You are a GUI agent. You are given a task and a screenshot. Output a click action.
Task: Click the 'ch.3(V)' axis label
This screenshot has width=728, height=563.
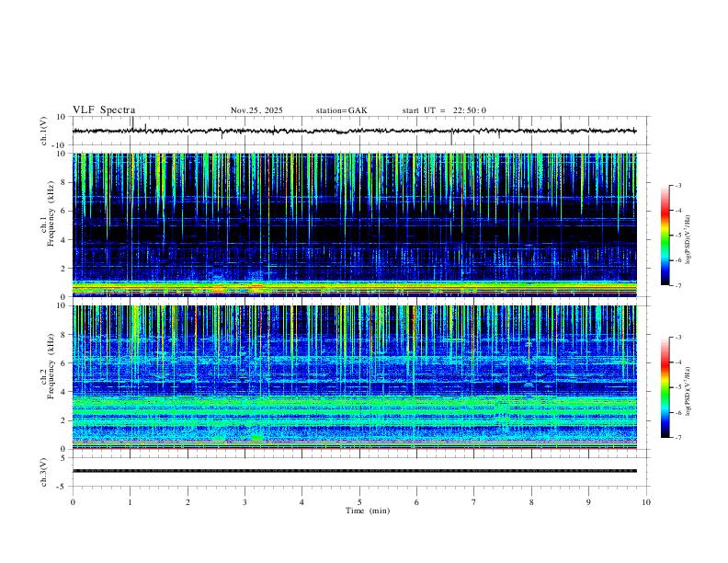pos(44,472)
